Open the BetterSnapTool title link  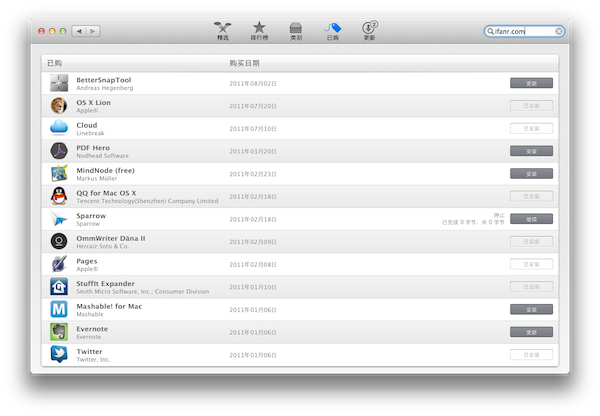[104, 80]
